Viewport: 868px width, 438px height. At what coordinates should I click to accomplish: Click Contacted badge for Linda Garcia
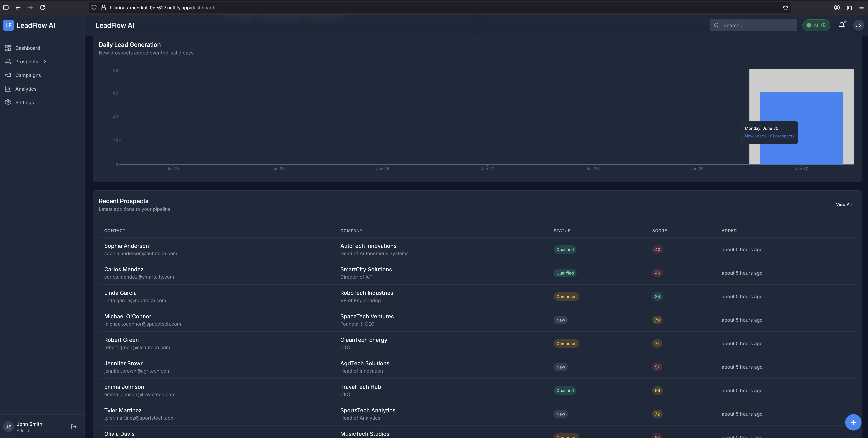click(566, 296)
